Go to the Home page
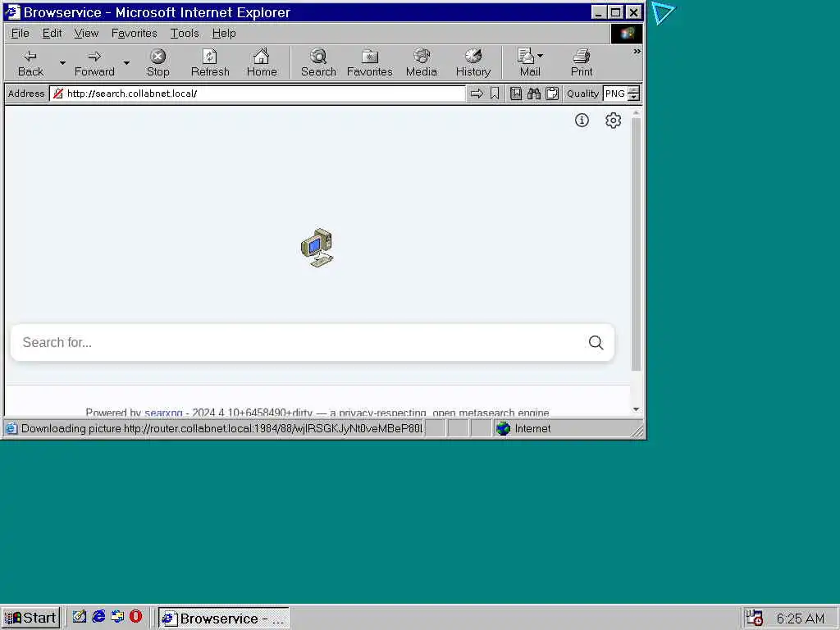The width and height of the screenshot is (840, 630). pos(262,63)
